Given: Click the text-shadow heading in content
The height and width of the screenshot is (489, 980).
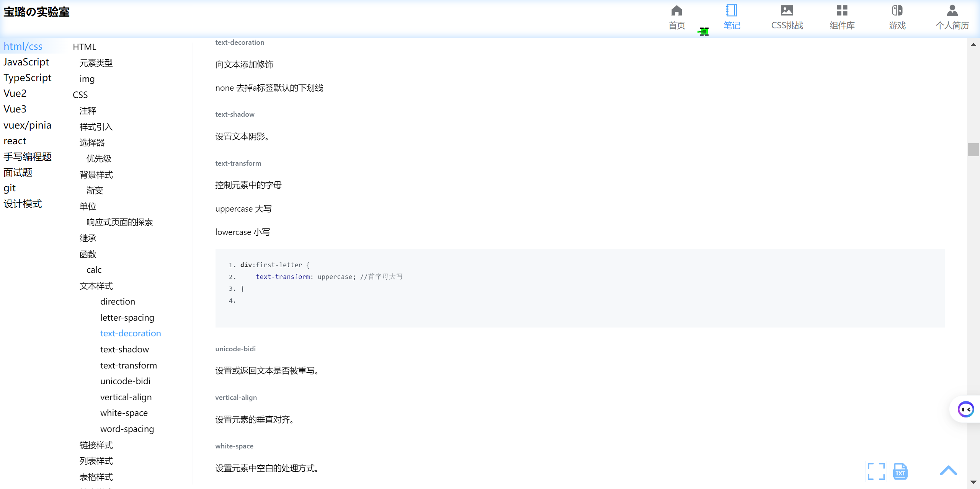Looking at the screenshot, I should 235,114.
